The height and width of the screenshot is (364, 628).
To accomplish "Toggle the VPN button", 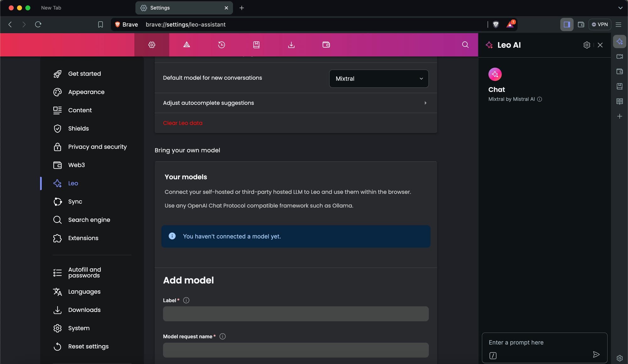I will pyautogui.click(x=600, y=24).
